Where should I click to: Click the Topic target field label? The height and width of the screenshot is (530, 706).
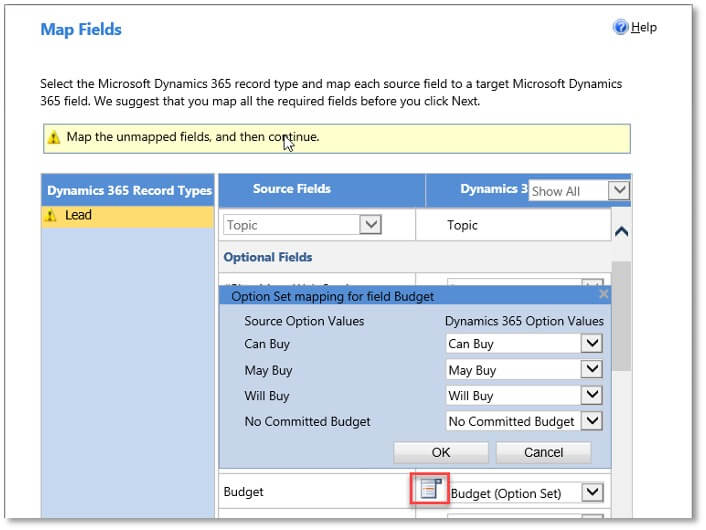pos(462,225)
